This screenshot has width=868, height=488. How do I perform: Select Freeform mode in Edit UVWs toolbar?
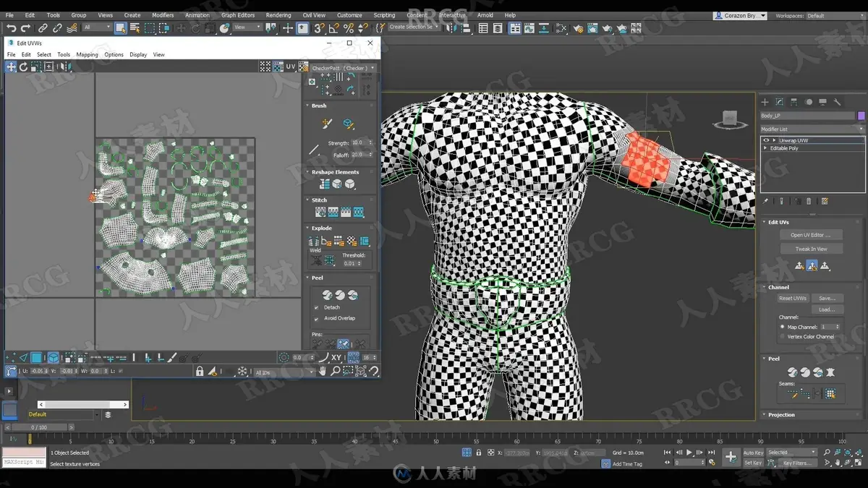pos(48,67)
